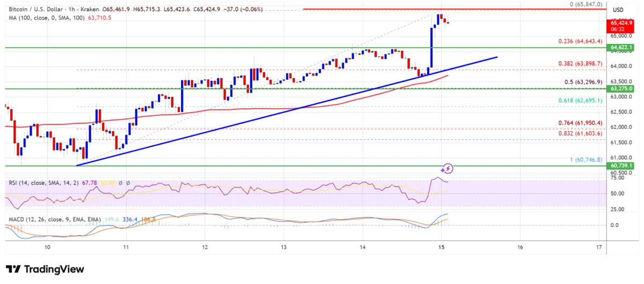Screen dimensions: 644x284
Task: Click the MACD value 336.4
Action: click(x=131, y=220)
